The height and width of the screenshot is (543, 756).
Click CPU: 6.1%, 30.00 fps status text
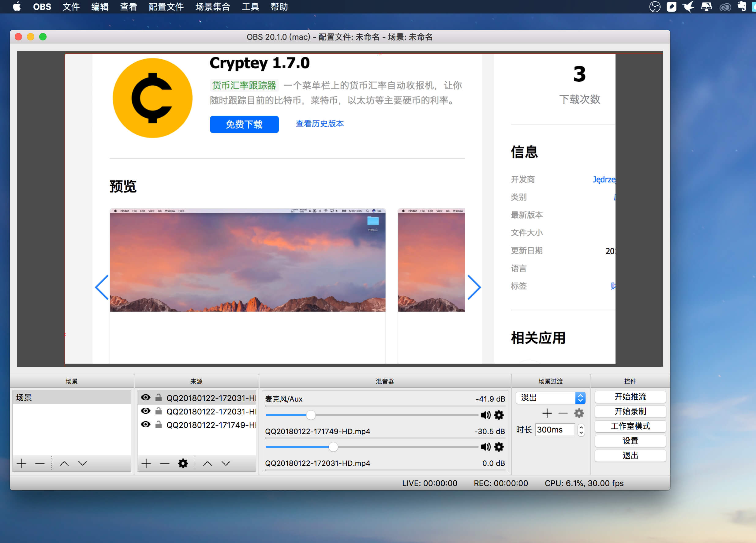pos(584,483)
